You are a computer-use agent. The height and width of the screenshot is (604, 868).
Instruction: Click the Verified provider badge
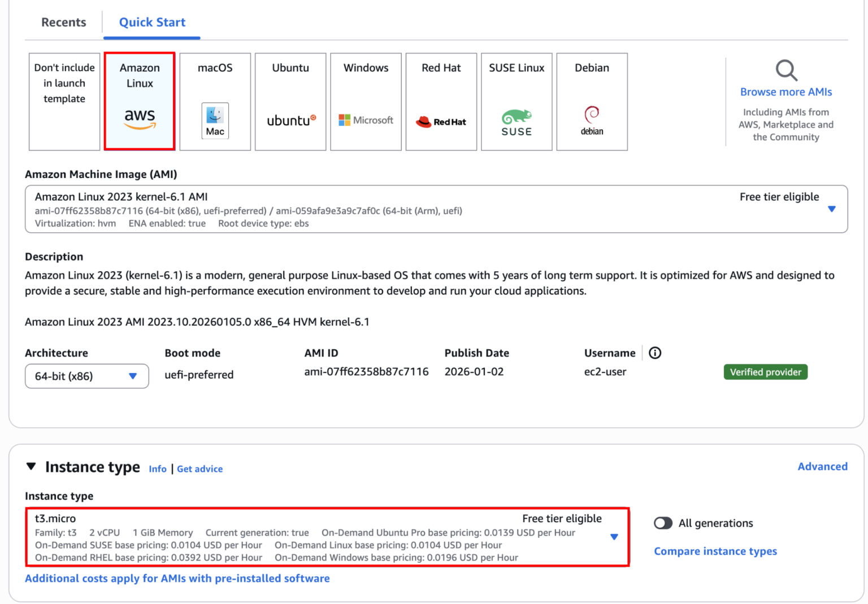point(766,372)
